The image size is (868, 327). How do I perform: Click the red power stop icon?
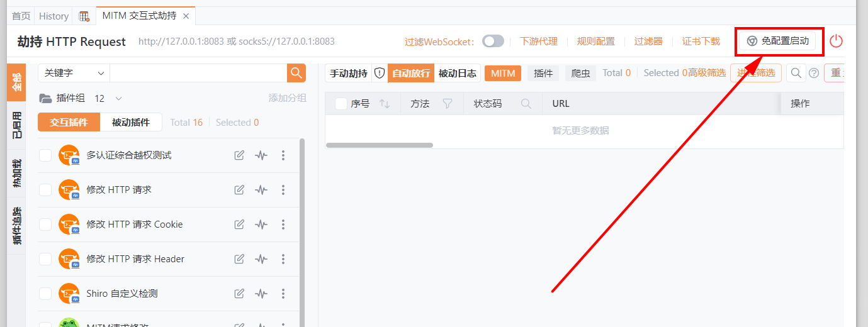836,42
